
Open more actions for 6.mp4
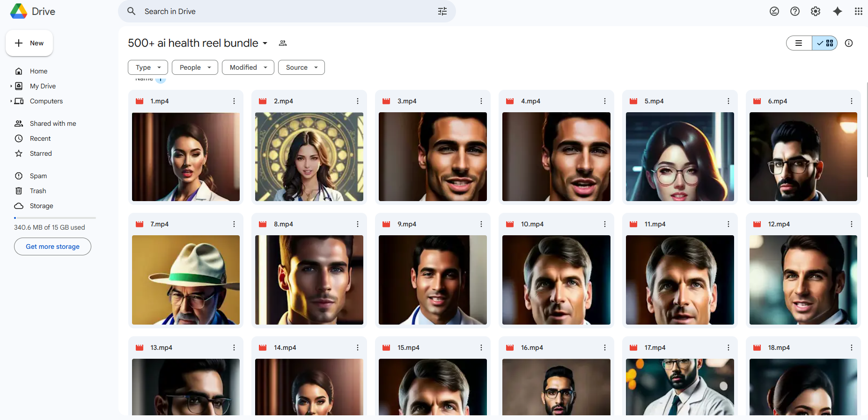tap(852, 101)
